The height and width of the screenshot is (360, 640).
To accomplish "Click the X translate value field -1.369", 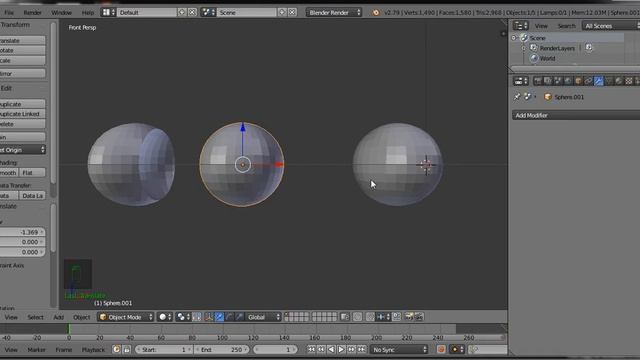I will (22, 232).
